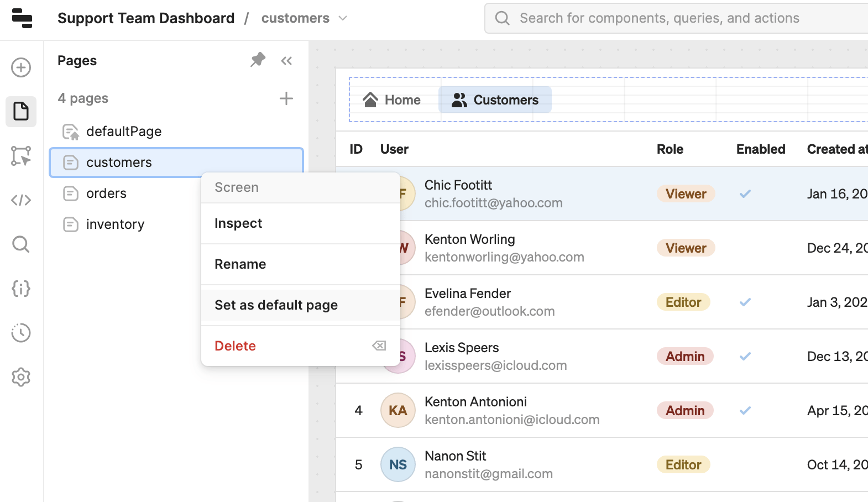Sort by the Enabled column header
This screenshot has height=502, width=868.
pyautogui.click(x=761, y=149)
